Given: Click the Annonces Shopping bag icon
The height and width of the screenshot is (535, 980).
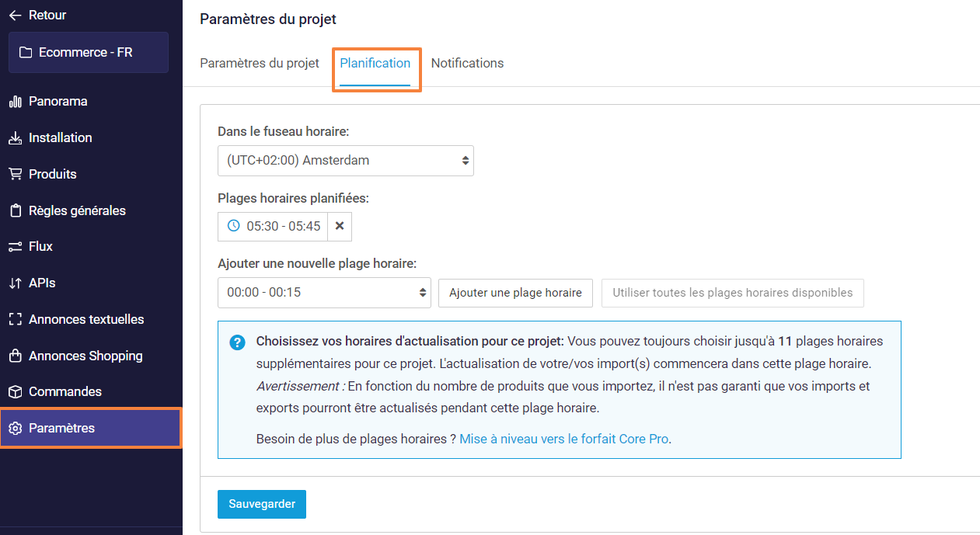Looking at the screenshot, I should [15, 356].
